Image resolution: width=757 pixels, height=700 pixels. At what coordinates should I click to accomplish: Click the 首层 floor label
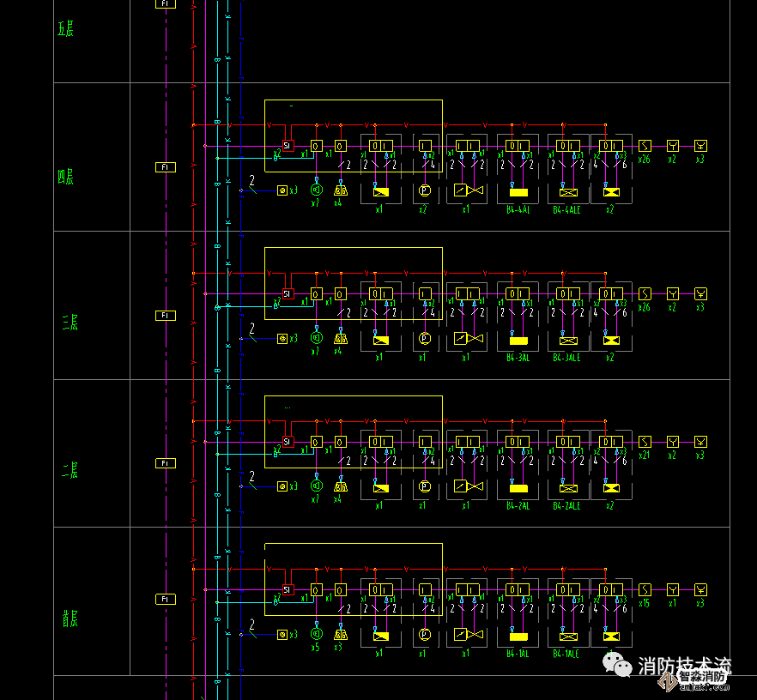point(70,619)
